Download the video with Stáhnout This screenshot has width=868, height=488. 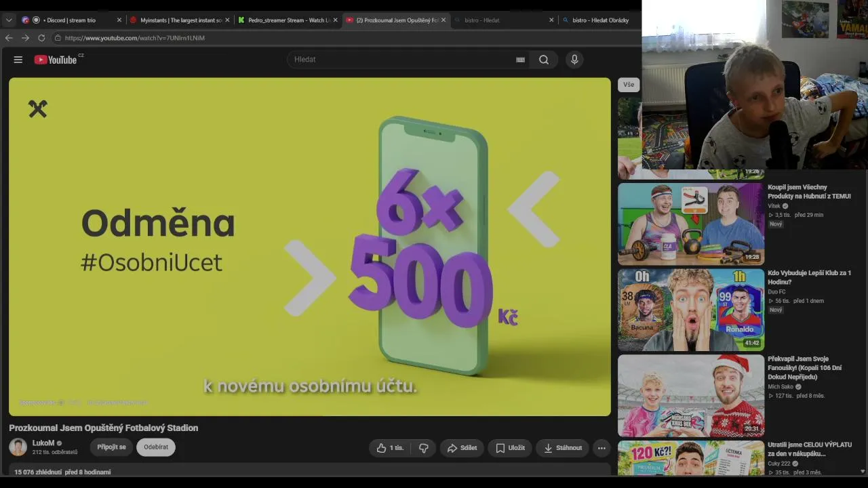563,448
